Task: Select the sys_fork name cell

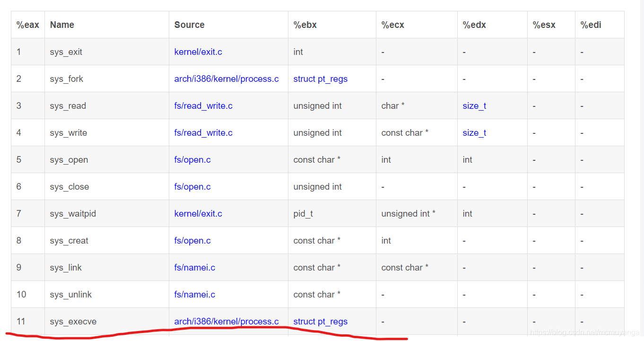Action: tap(107, 79)
